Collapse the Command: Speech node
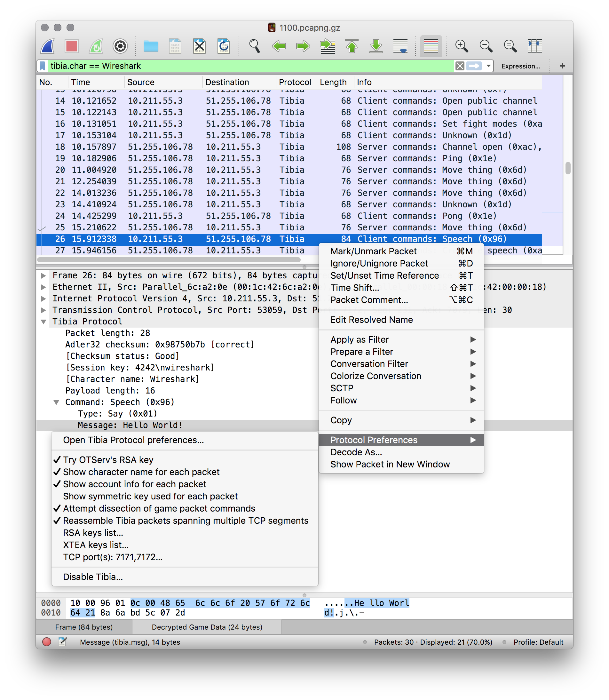Screen dimensions: 609x700 tap(56, 402)
